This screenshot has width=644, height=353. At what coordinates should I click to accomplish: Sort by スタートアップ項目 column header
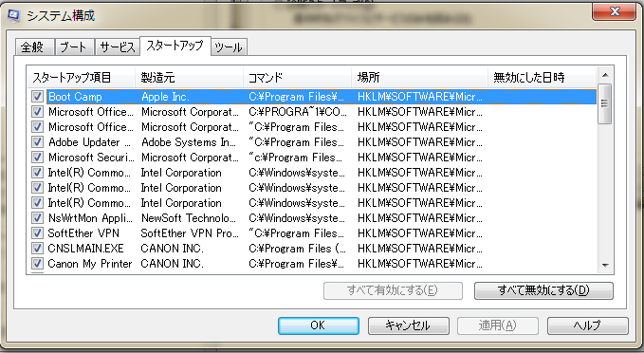(82, 77)
